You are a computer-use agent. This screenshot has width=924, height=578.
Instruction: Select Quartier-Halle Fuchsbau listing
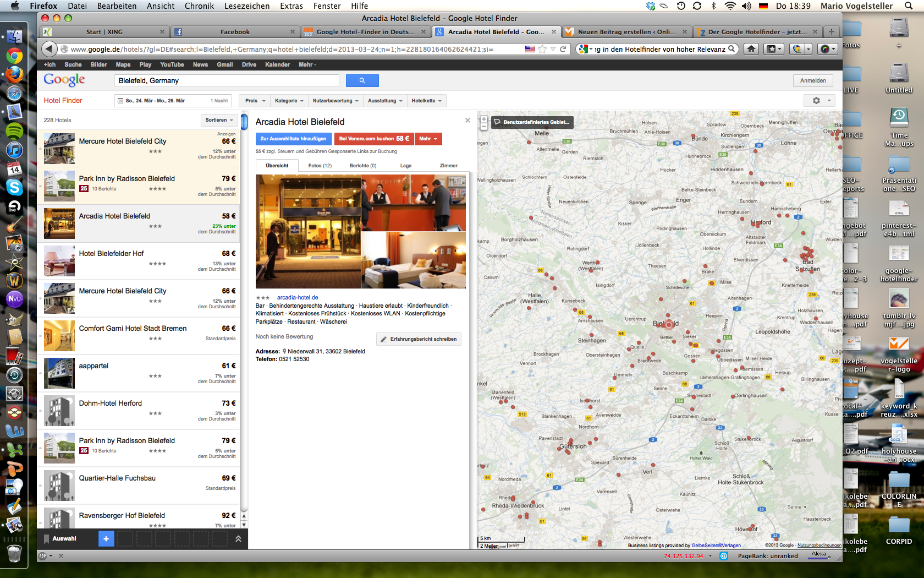tap(139, 486)
